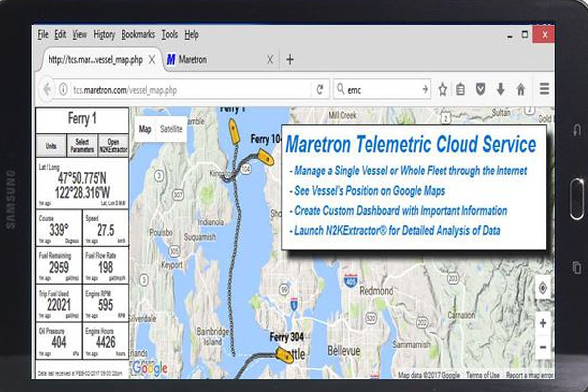Open the Edit menu
Image resolution: width=588 pixels, height=392 pixels.
click(x=60, y=35)
